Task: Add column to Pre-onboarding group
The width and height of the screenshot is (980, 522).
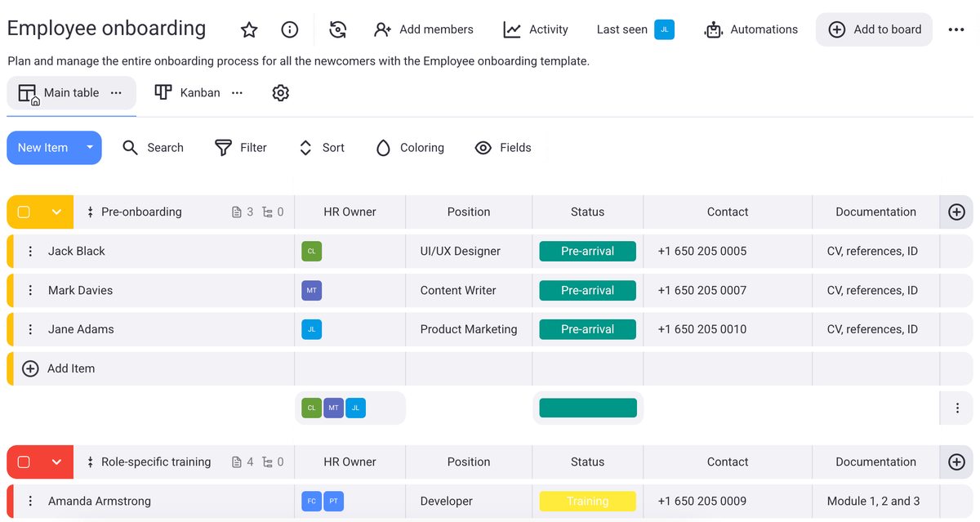Action: (956, 212)
